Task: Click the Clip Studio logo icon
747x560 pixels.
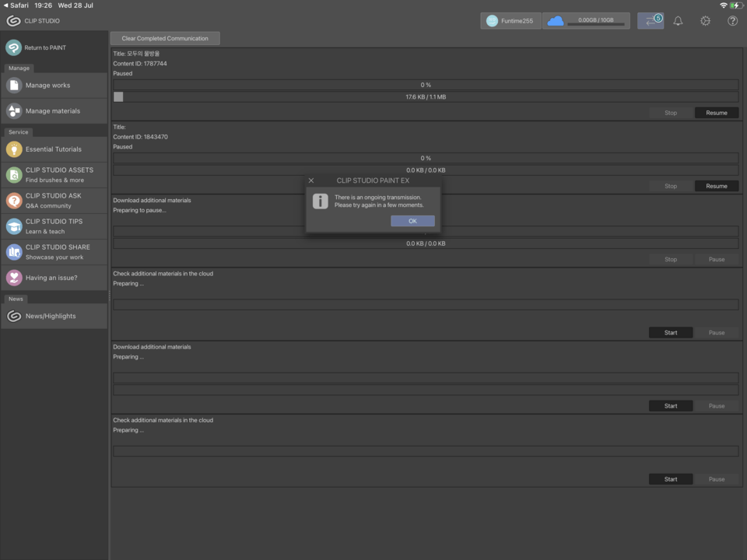Action: pyautogui.click(x=13, y=20)
